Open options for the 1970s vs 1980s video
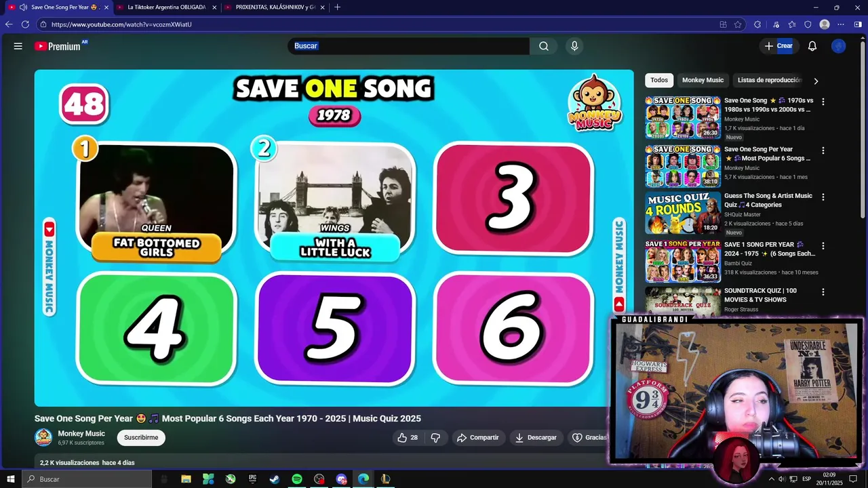 [823, 102]
